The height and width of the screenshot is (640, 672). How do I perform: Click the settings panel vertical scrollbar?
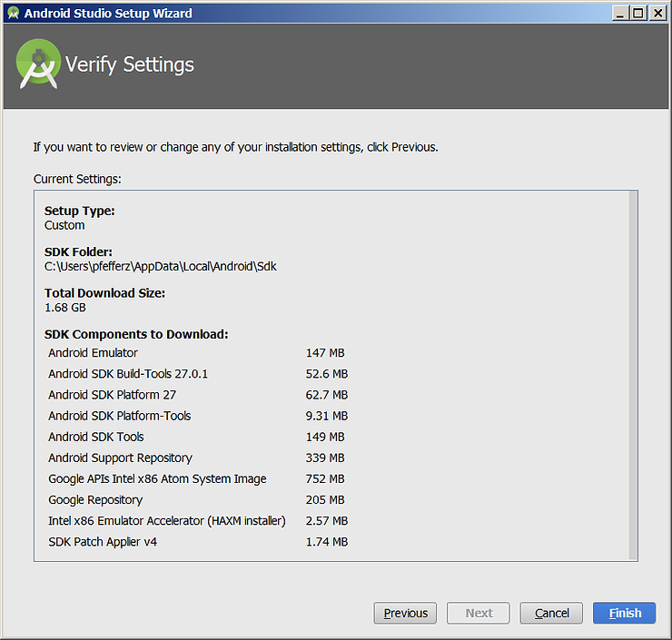tap(633, 375)
